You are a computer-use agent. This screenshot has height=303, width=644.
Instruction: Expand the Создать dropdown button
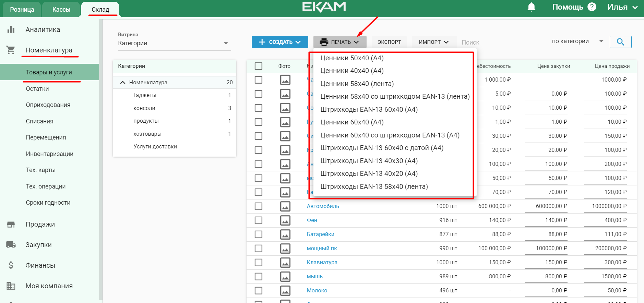click(280, 42)
